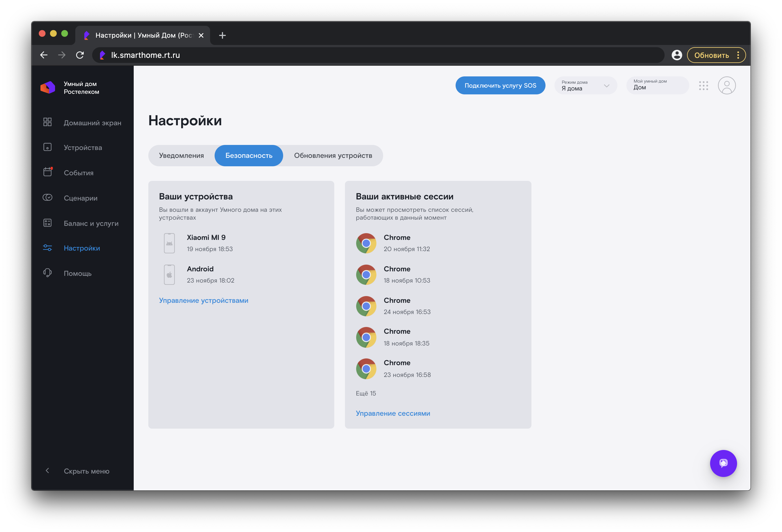Viewport: 782px width, 532px height.
Task: Click the user profile avatar icon
Action: point(726,85)
